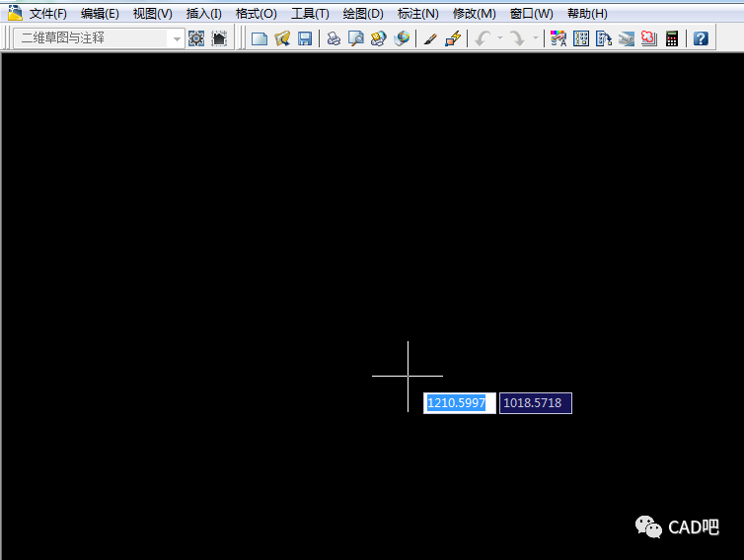Click the 3D DWF globe icon
The width and height of the screenshot is (744, 560).
(x=402, y=38)
